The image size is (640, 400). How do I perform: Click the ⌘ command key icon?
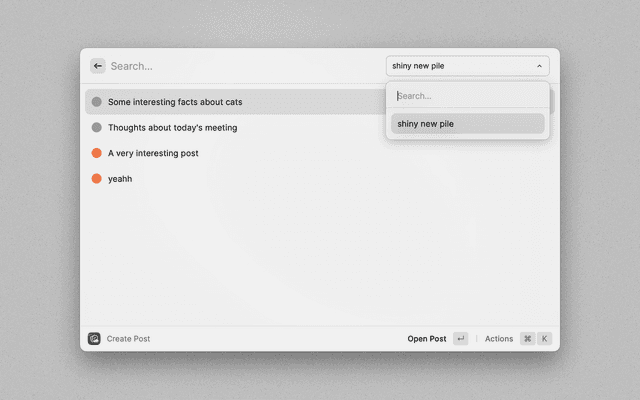tap(527, 339)
